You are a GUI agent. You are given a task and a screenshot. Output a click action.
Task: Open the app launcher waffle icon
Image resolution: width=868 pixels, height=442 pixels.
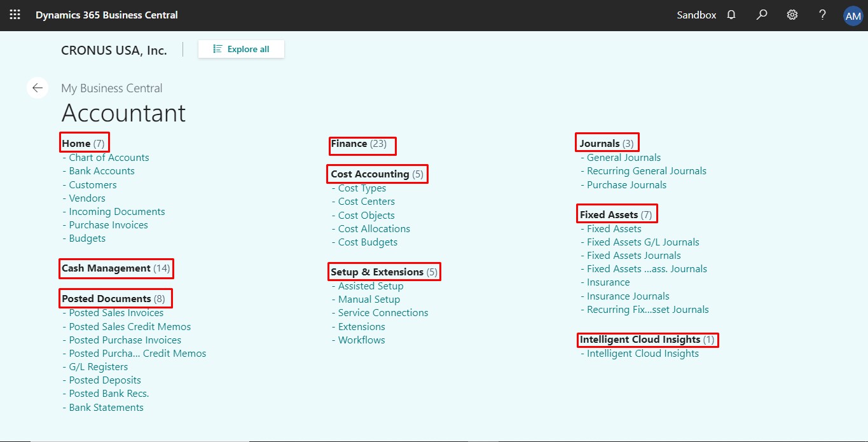click(15, 15)
